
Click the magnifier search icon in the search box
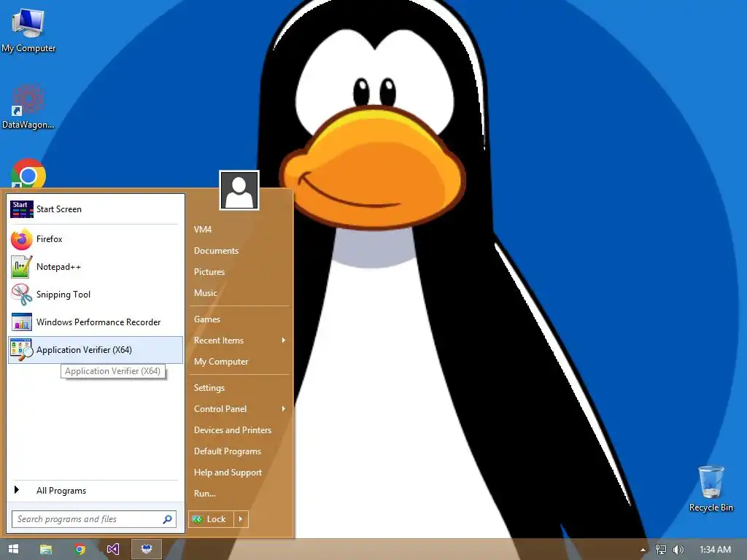pos(167,519)
